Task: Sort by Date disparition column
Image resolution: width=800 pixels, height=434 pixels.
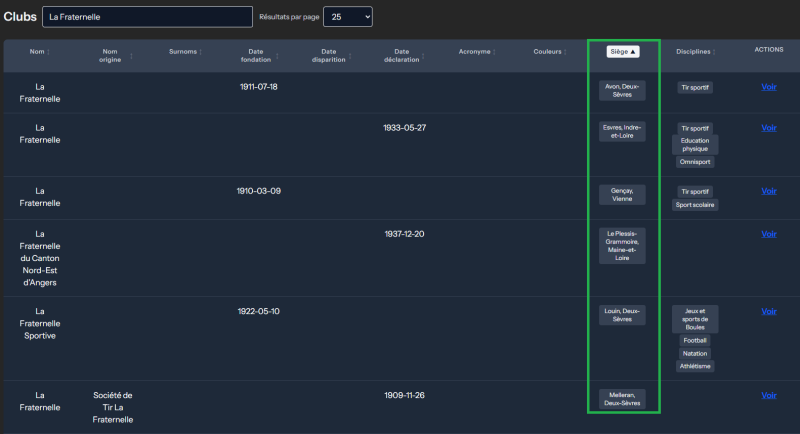Action: point(332,56)
